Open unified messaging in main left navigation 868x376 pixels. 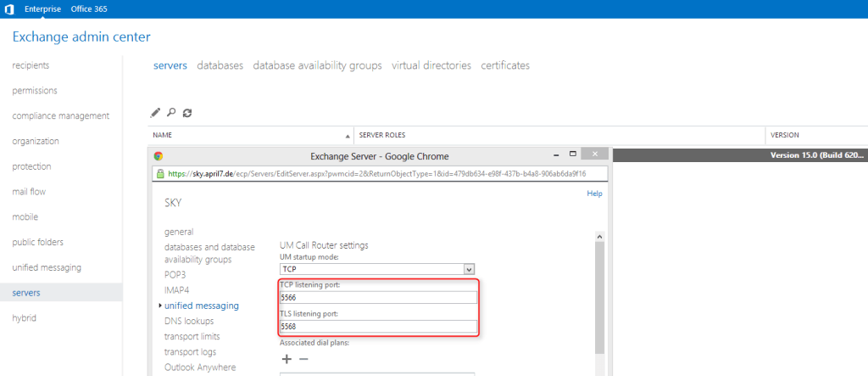click(47, 267)
